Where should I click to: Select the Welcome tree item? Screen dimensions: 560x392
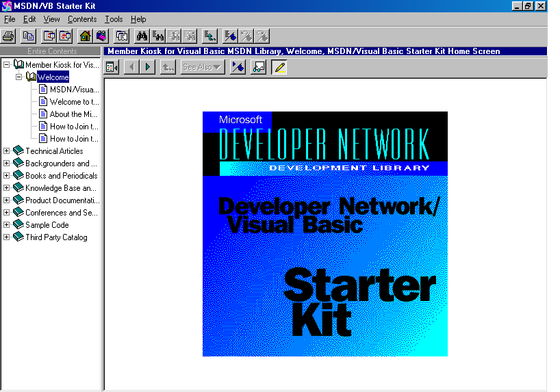(x=53, y=77)
